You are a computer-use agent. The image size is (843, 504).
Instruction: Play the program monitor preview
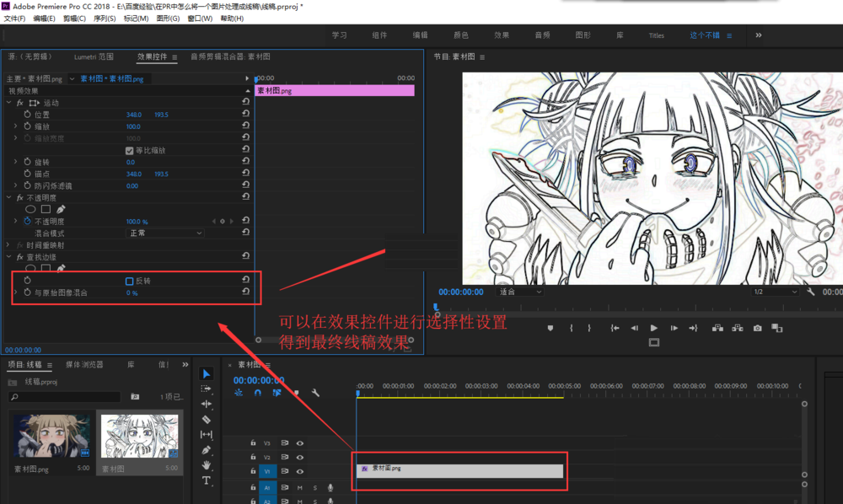[x=654, y=328]
